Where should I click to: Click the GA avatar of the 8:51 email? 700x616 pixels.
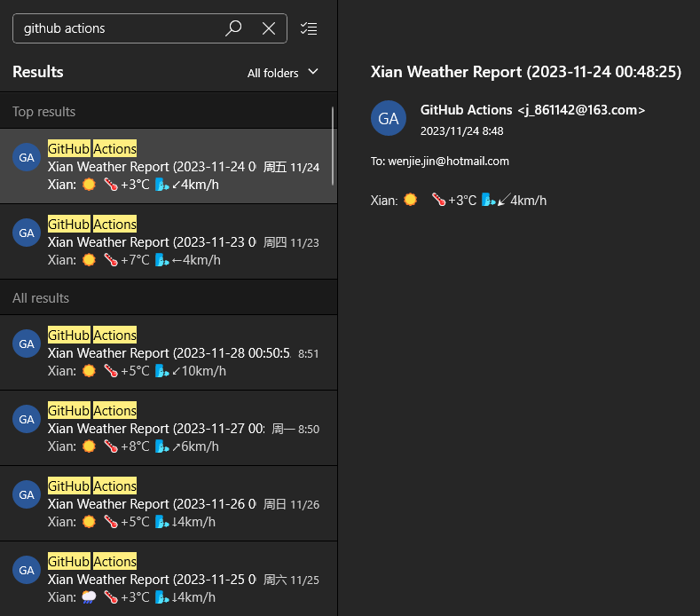coord(27,344)
